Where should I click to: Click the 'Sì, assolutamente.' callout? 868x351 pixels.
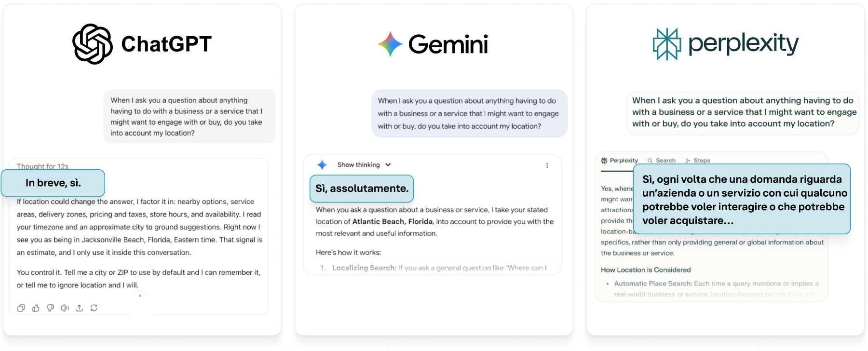pyautogui.click(x=362, y=189)
